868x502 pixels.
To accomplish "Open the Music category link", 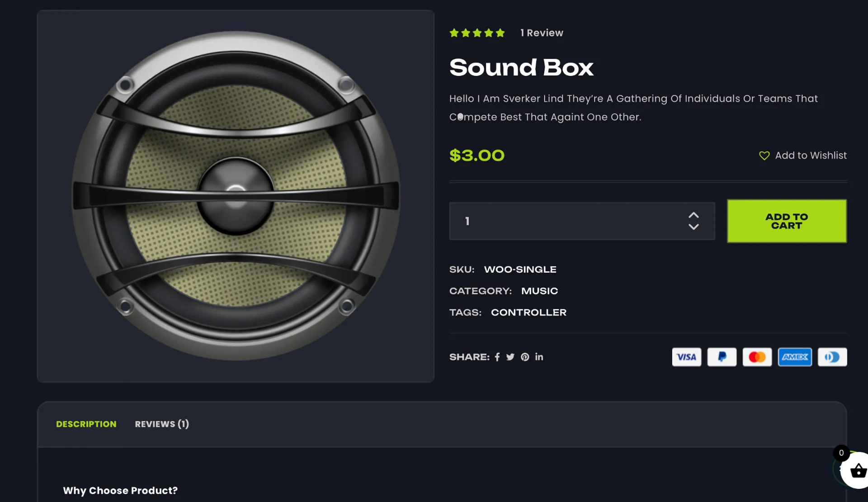I will pyautogui.click(x=539, y=291).
